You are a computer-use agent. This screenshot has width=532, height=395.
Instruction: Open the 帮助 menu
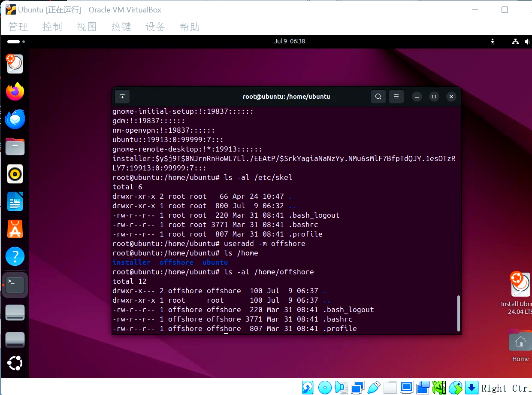click(x=190, y=27)
